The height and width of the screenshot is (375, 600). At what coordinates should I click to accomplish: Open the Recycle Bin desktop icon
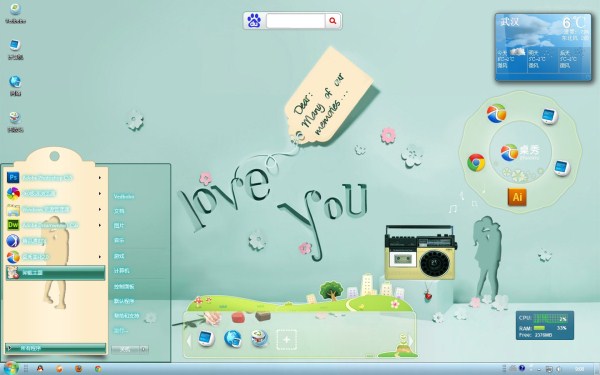coord(15,122)
